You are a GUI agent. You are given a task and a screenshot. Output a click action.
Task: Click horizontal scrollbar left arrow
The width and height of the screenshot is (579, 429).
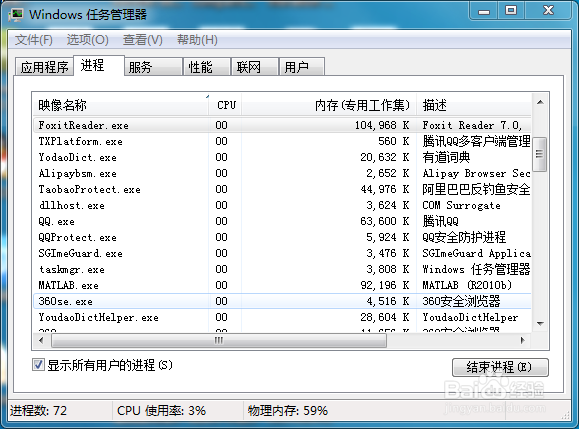(x=41, y=340)
